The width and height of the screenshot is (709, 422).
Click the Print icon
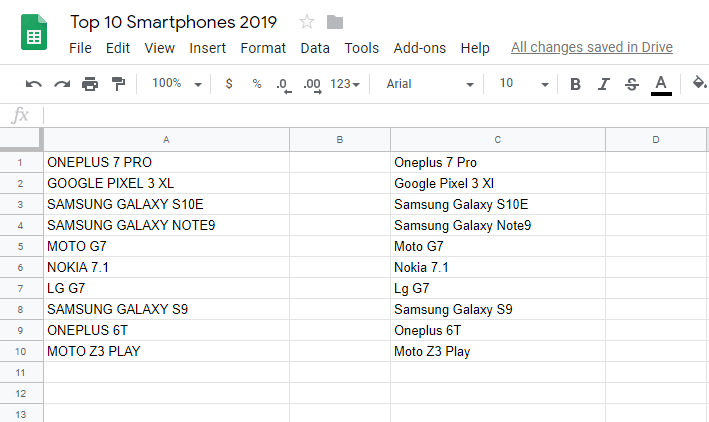click(x=90, y=84)
